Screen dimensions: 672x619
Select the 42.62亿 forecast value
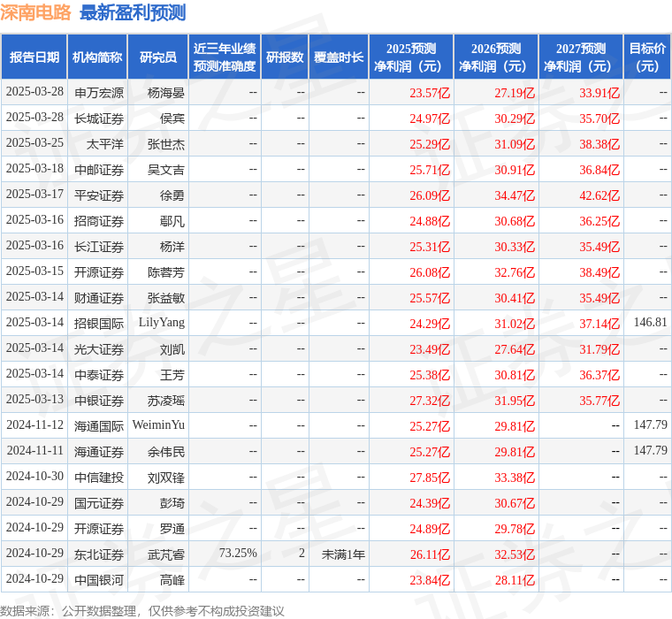click(599, 195)
